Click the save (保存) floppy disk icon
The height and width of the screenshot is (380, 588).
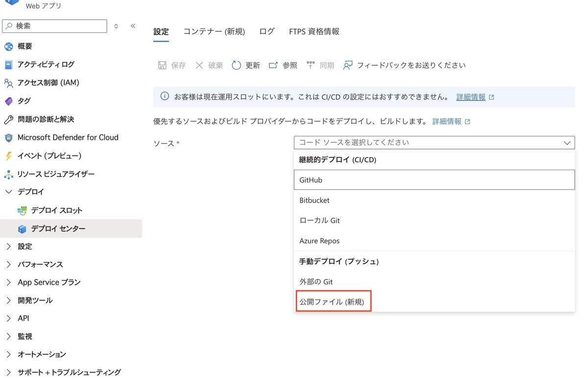pyautogui.click(x=162, y=65)
